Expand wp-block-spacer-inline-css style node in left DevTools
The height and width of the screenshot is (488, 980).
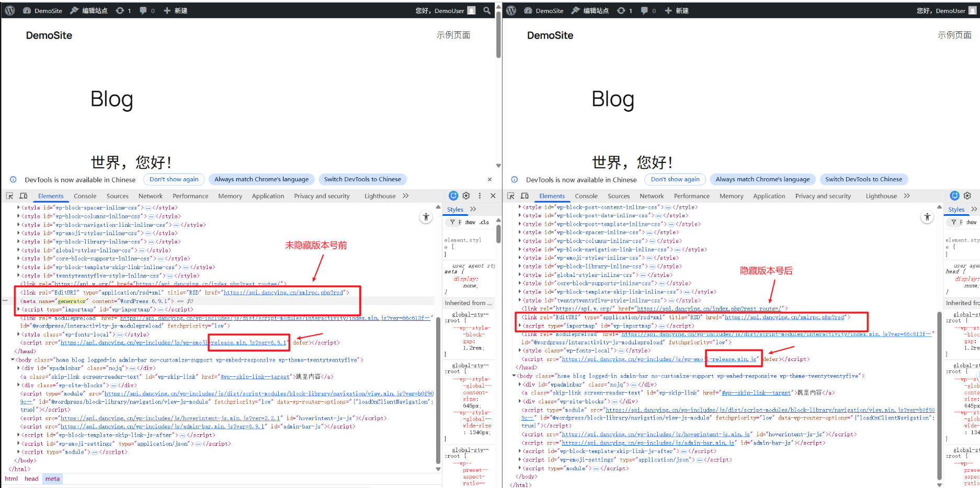point(18,207)
